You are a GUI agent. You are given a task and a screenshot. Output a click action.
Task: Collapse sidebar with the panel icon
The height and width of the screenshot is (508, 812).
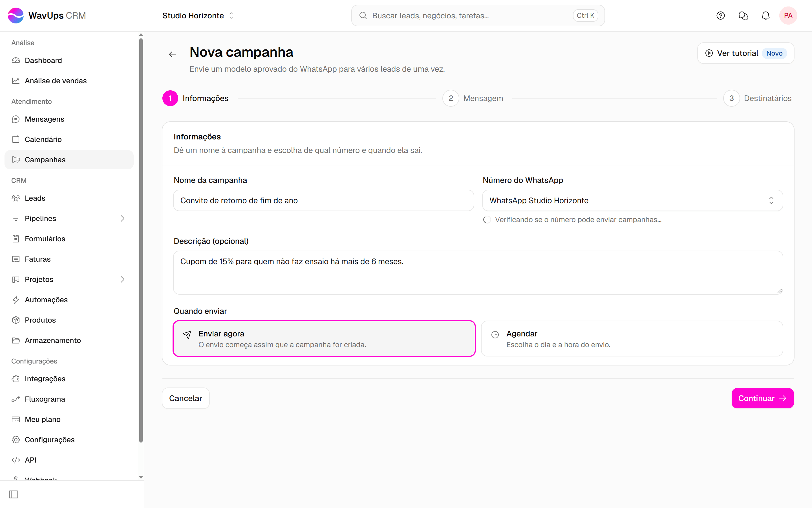tap(14, 494)
